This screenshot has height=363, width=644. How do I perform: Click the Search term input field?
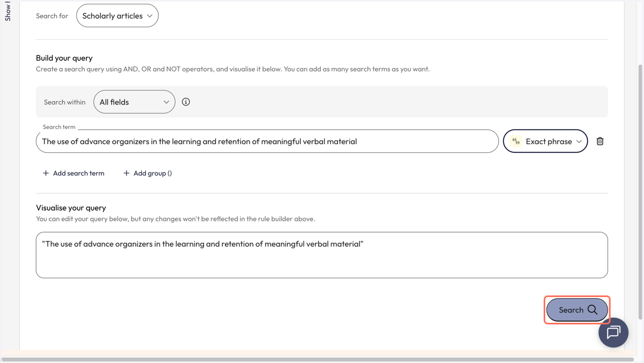267,142
